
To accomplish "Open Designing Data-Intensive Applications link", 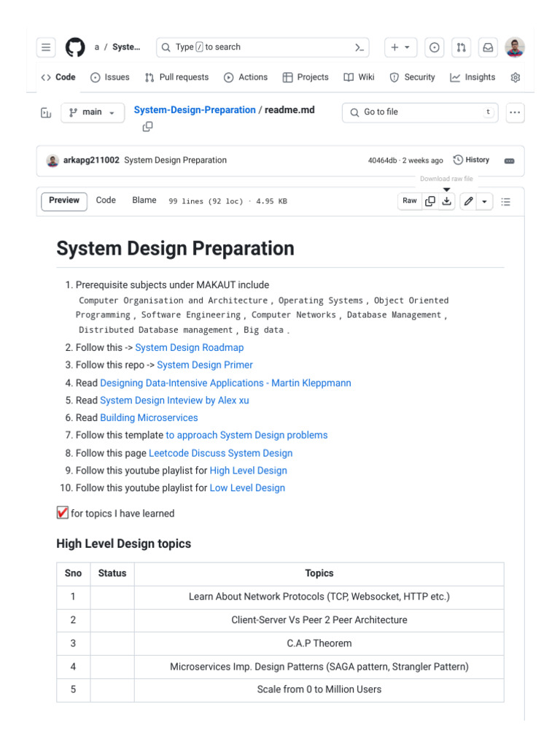I will tap(226, 383).
